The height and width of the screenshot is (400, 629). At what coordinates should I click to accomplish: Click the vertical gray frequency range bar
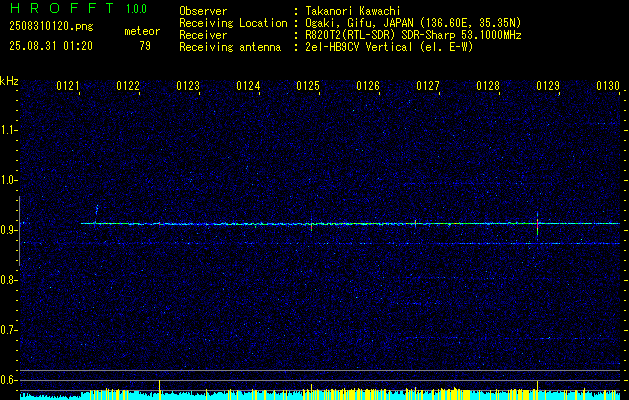pyautogui.click(x=19, y=231)
